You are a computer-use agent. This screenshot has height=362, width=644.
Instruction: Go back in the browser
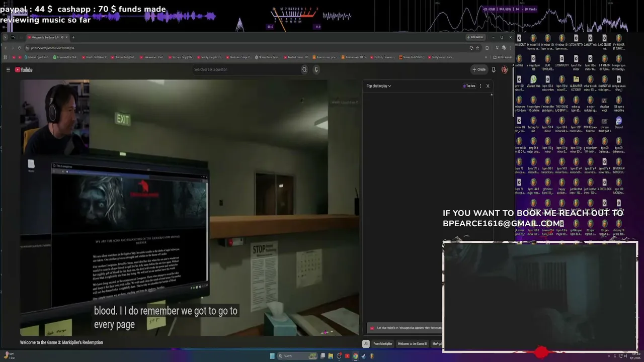(x=6, y=48)
